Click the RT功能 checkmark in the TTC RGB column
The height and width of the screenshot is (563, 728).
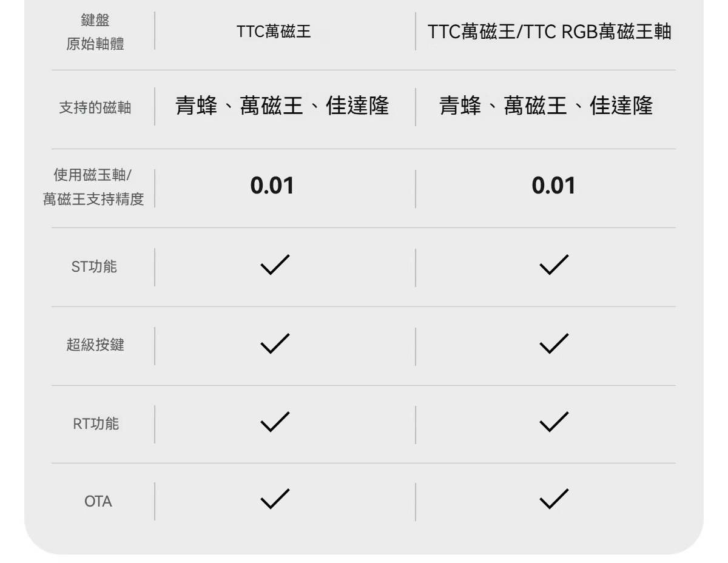click(553, 422)
